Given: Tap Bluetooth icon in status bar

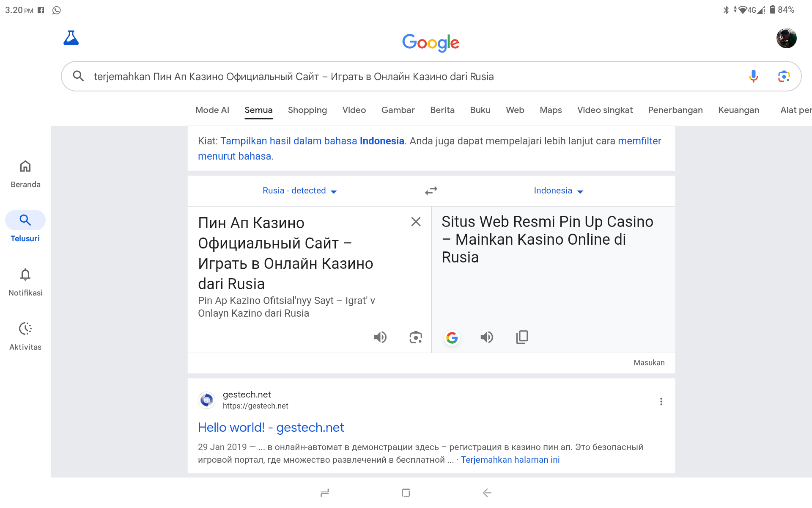Looking at the screenshot, I should point(726,10).
